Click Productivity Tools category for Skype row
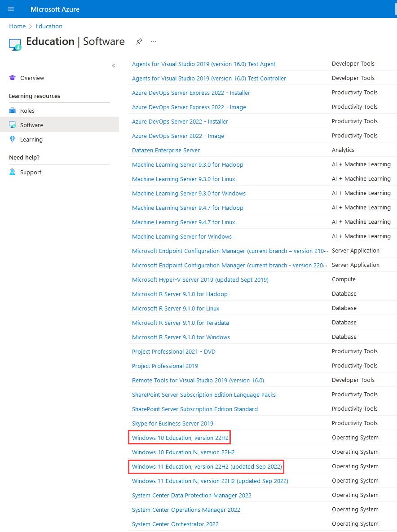 355,423
